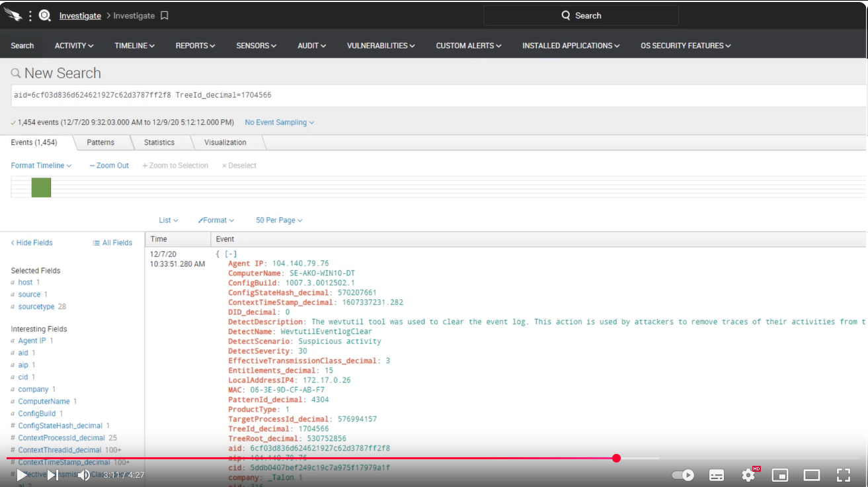Open the three-dot navigation menu icon
Image resolution: width=868 pixels, height=487 pixels.
(30, 15)
